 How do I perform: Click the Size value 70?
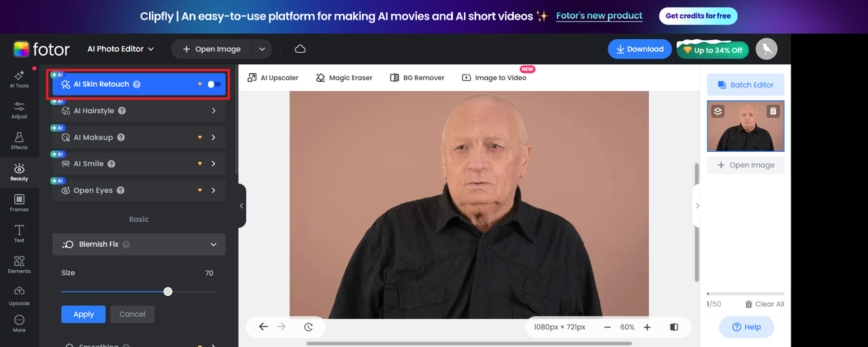click(x=209, y=273)
